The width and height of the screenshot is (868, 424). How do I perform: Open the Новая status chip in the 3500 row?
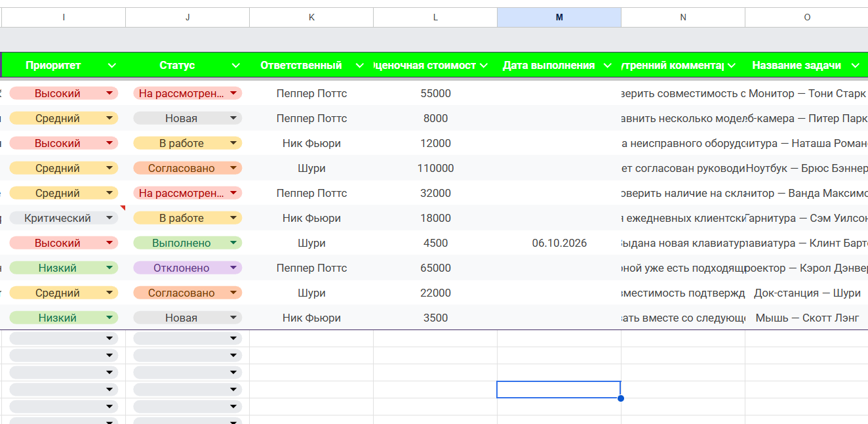(187, 318)
